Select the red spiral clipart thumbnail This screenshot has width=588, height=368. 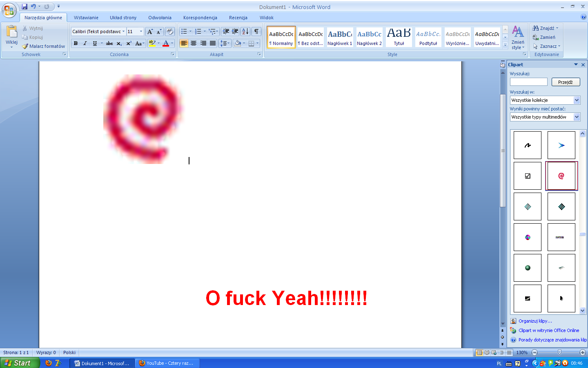(x=561, y=176)
